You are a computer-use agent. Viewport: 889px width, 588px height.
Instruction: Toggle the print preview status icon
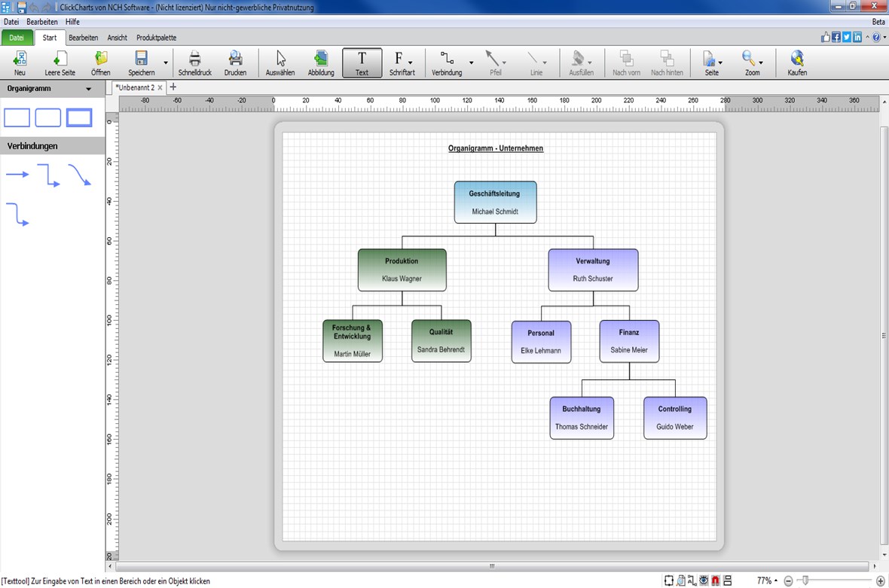tap(680, 580)
